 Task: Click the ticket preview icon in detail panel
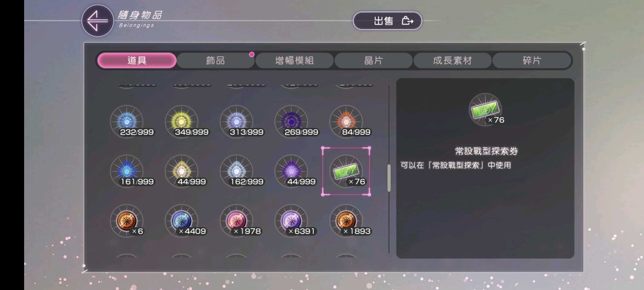[486, 109]
